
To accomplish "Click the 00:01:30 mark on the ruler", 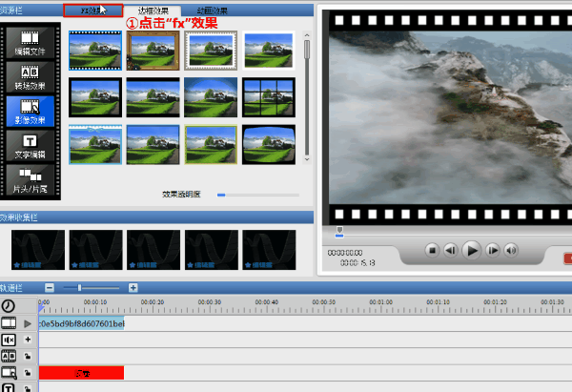I will click(552, 302).
